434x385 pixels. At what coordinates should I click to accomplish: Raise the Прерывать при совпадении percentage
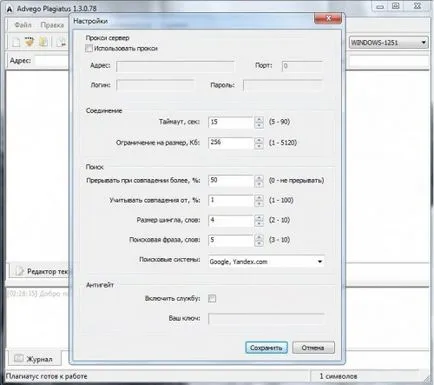click(x=259, y=178)
